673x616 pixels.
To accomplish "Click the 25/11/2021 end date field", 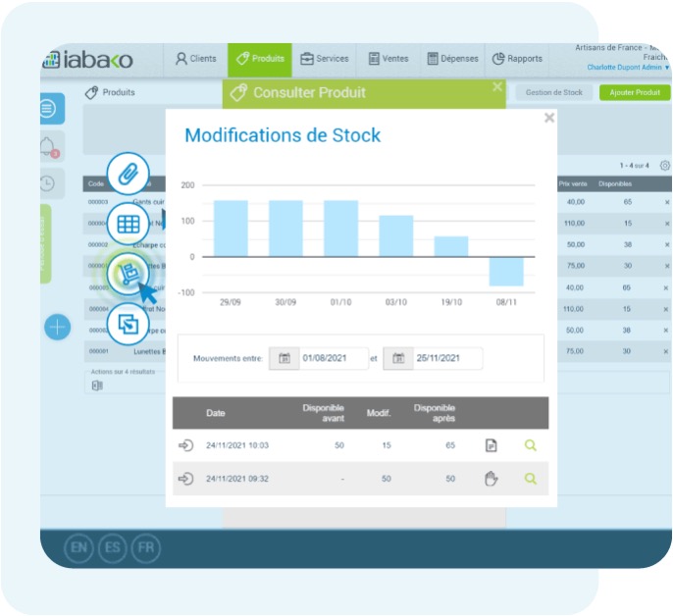I will pos(447,358).
